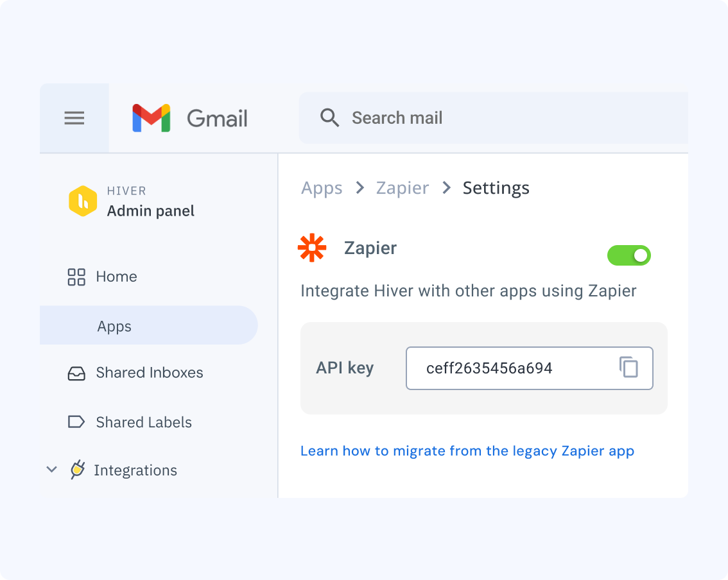Viewport: 728px width, 580px height.
Task: Click the Admin panel label
Action: pyautogui.click(x=152, y=210)
